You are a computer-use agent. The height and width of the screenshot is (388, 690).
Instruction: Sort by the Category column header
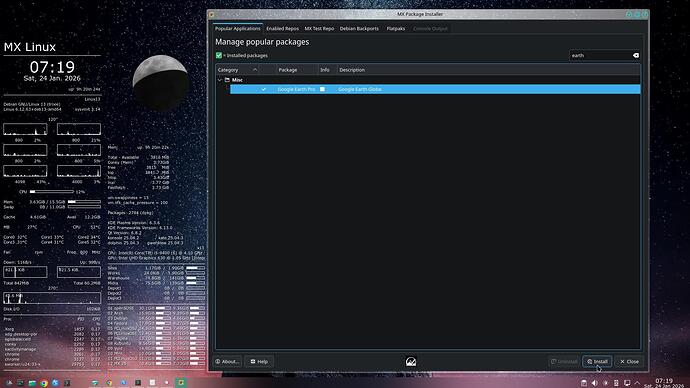click(238, 70)
